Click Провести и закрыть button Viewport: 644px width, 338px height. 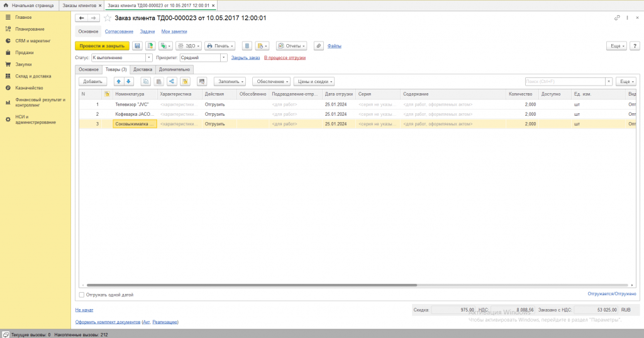pyautogui.click(x=103, y=46)
